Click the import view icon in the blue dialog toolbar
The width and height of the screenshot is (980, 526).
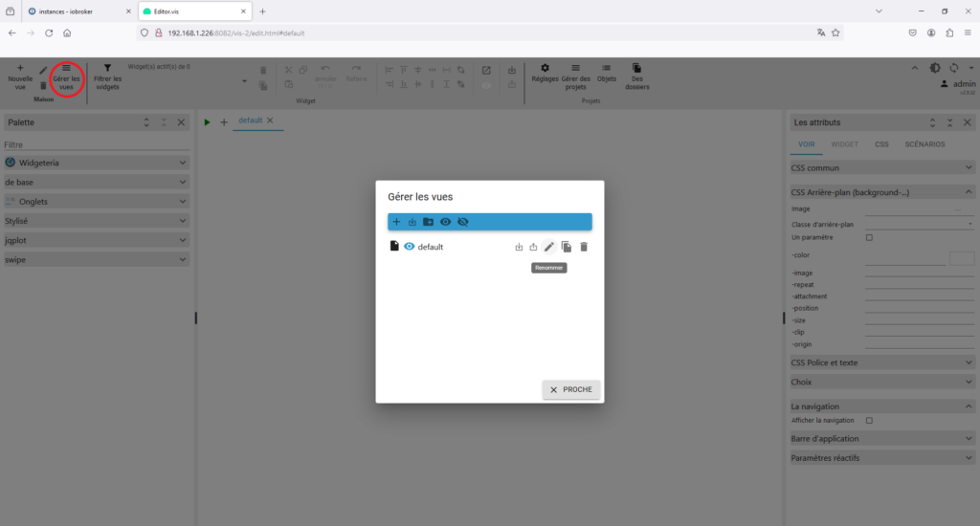point(412,222)
